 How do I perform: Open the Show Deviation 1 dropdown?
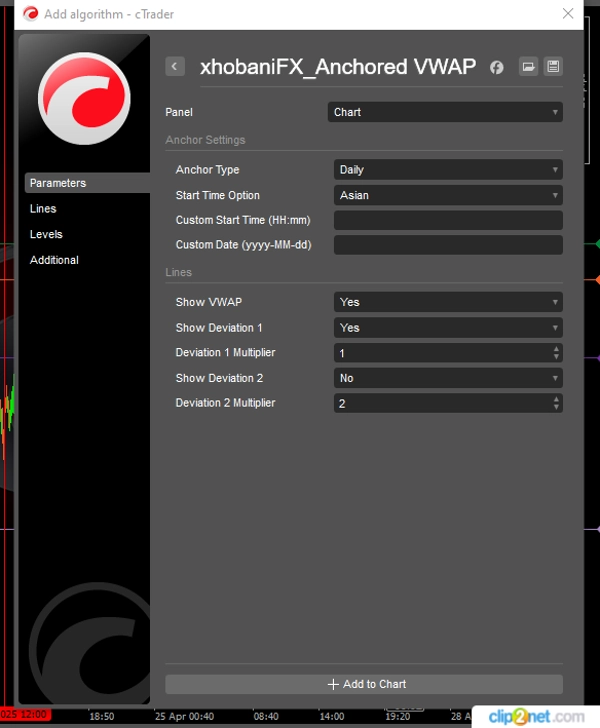(448, 328)
